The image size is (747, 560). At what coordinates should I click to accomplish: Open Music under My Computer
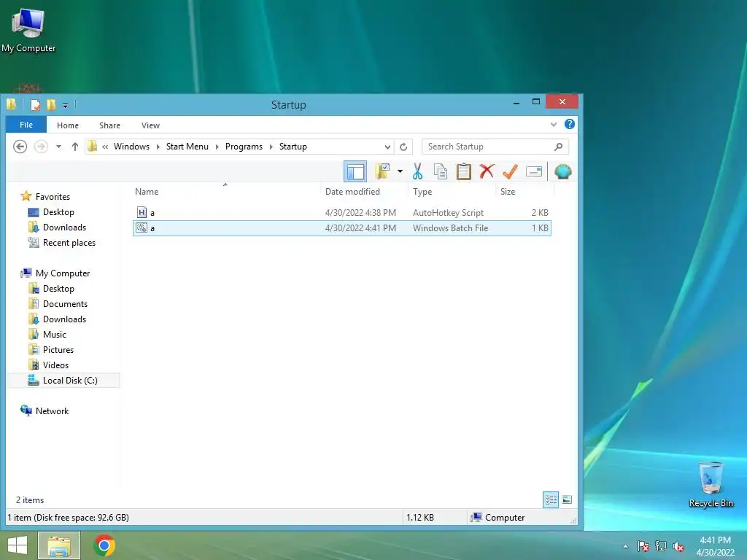[x=47, y=334]
